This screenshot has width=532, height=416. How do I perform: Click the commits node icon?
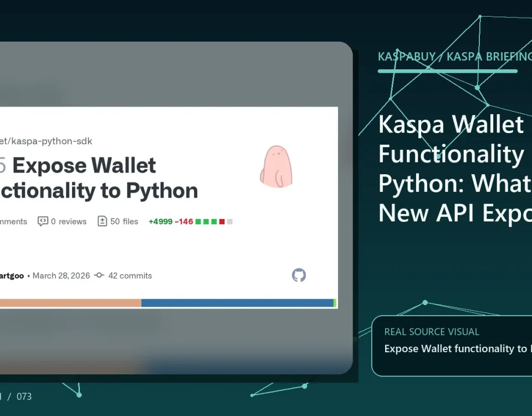click(99, 275)
